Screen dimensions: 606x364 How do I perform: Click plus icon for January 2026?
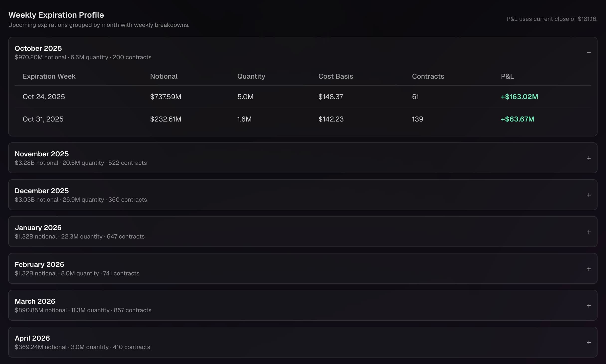[589, 232]
